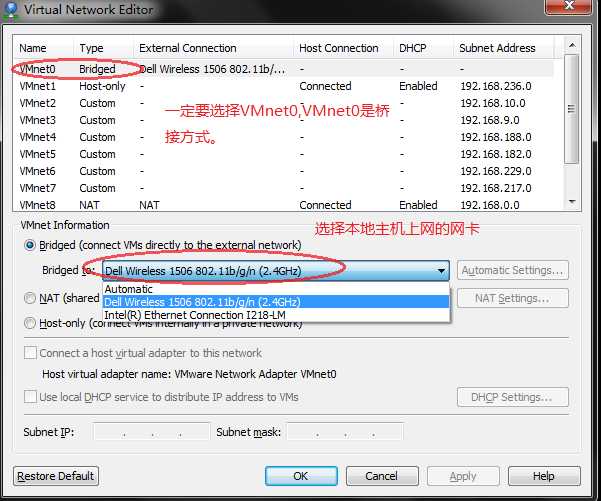Click the list scrollbar down arrow
The image size is (601, 501).
572,202
